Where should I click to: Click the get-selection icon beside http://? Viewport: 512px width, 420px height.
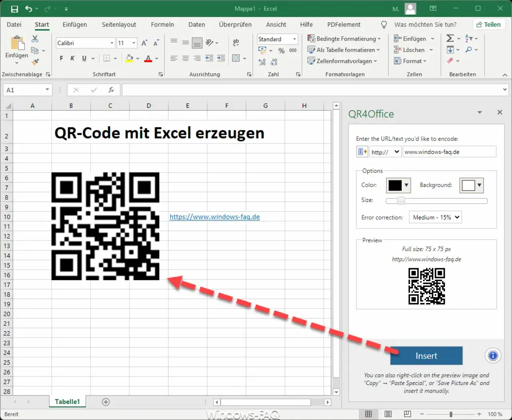(362, 152)
